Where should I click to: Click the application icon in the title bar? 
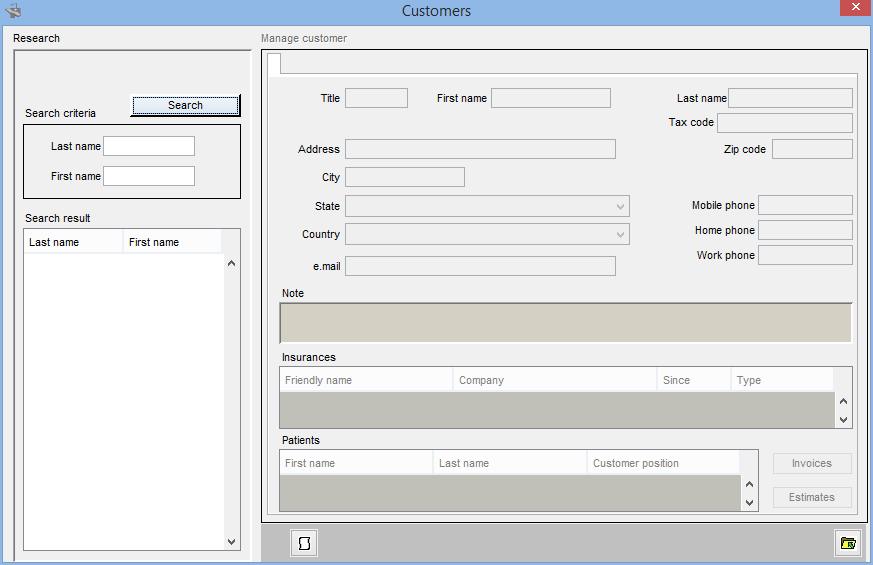click(x=12, y=11)
